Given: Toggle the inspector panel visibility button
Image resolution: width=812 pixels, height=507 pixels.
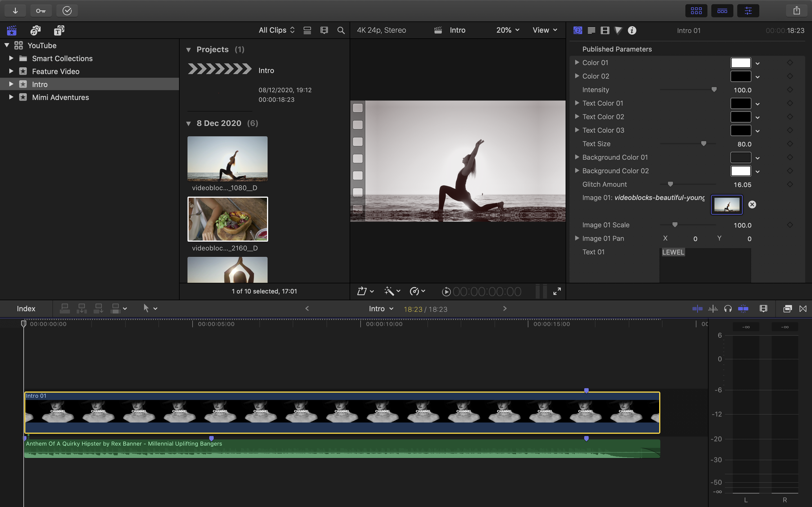Looking at the screenshot, I should [748, 11].
